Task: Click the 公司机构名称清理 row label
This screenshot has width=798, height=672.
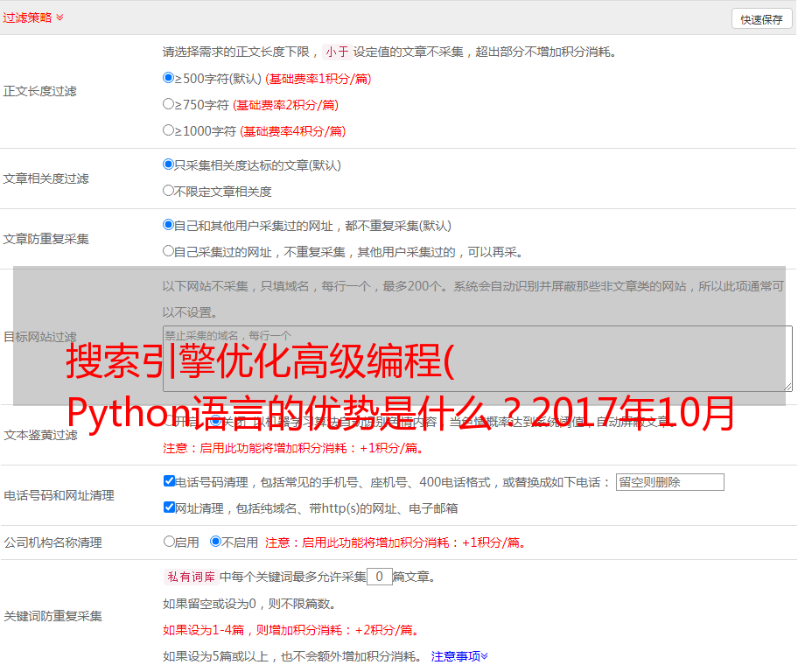Action: 52,542
